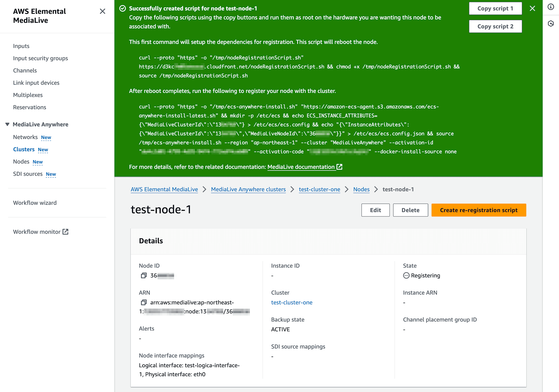Click external link icon beside Workflow monitor
The width and height of the screenshot is (559, 392).
[65, 232]
